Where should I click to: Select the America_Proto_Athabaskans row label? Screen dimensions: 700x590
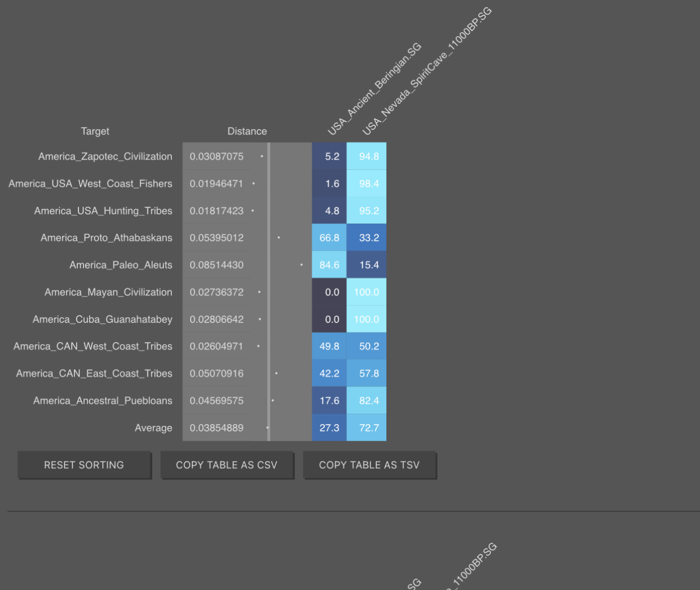(106, 237)
